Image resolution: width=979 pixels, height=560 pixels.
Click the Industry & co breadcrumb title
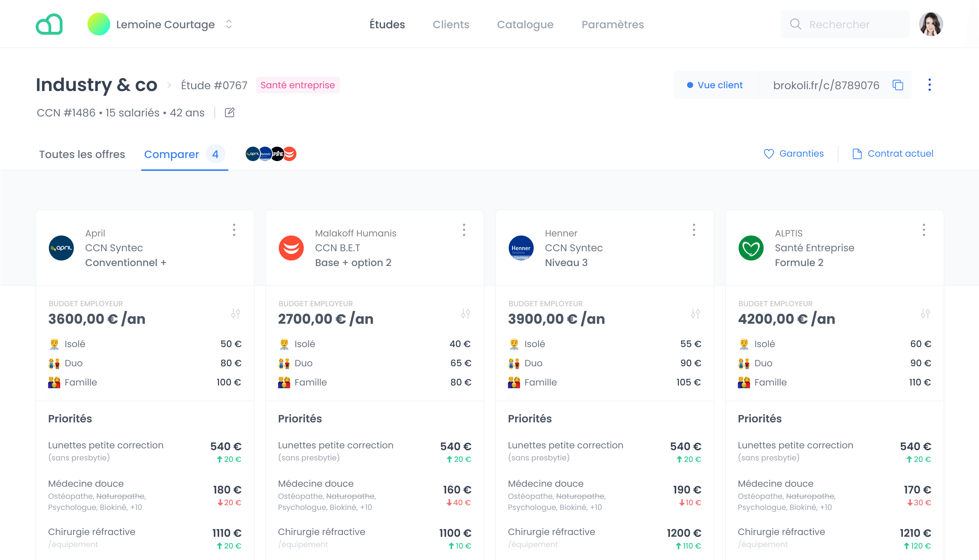click(97, 85)
